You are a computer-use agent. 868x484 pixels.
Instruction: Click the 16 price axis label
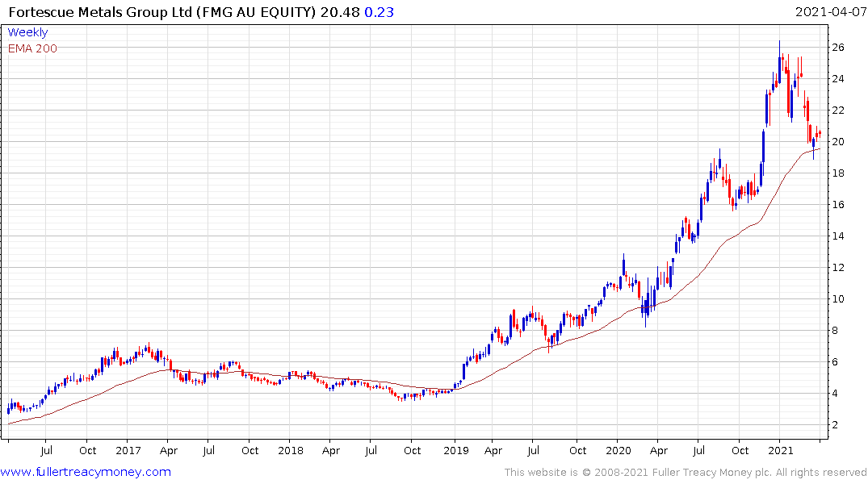(x=838, y=205)
